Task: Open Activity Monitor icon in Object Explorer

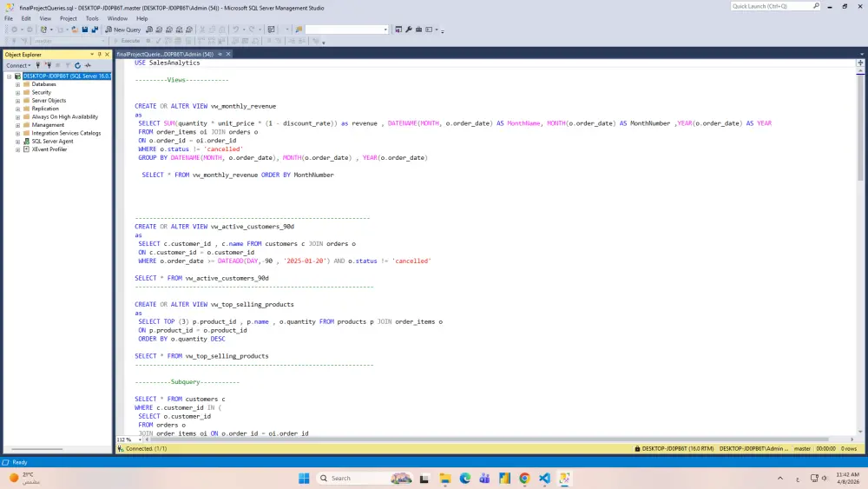Action: pos(88,65)
